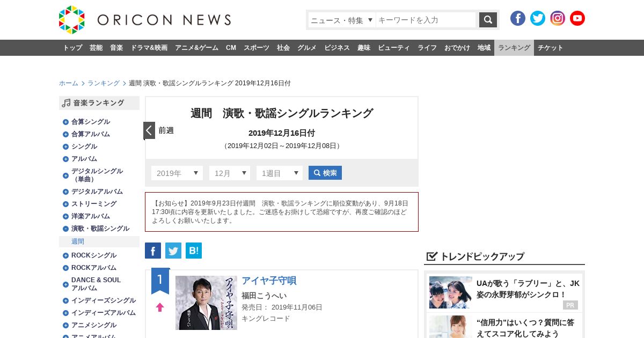
Task: Open “信用力”はいくつ？ trend article
Action: [x=525, y=328]
